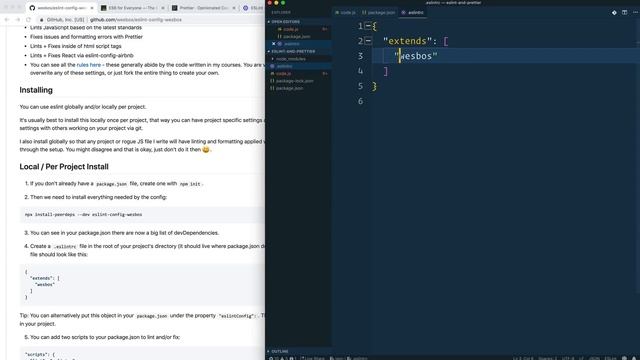Click the browser forward arrow
The image size is (640, 360).
point(18,20)
